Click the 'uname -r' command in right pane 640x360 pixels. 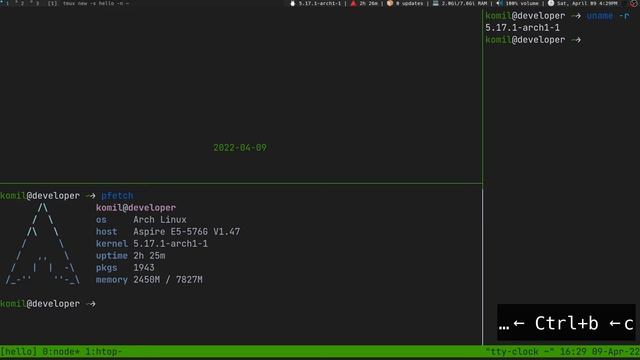click(608, 16)
